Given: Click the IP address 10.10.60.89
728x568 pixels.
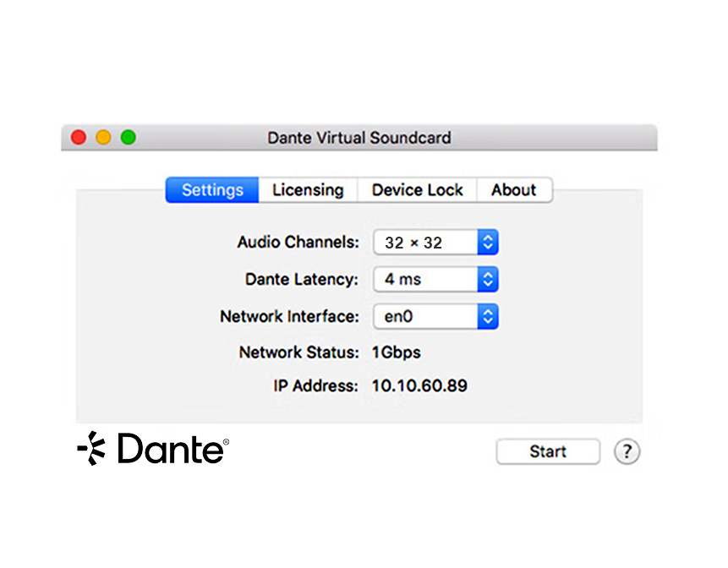Looking at the screenshot, I should (x=419, y=385).
